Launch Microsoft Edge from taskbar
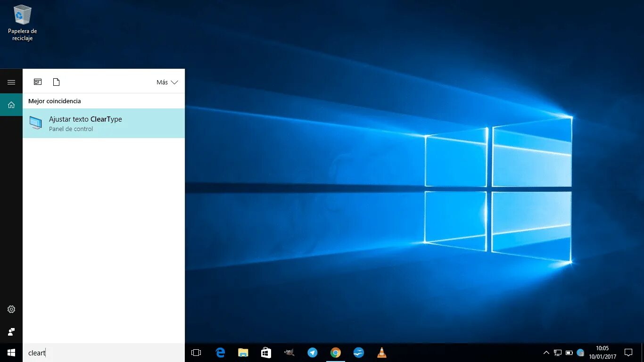 [x=220, y=353]
